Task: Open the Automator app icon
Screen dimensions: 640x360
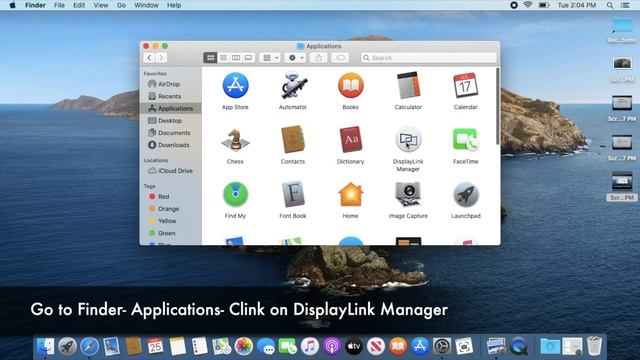Action: [293, 85]
